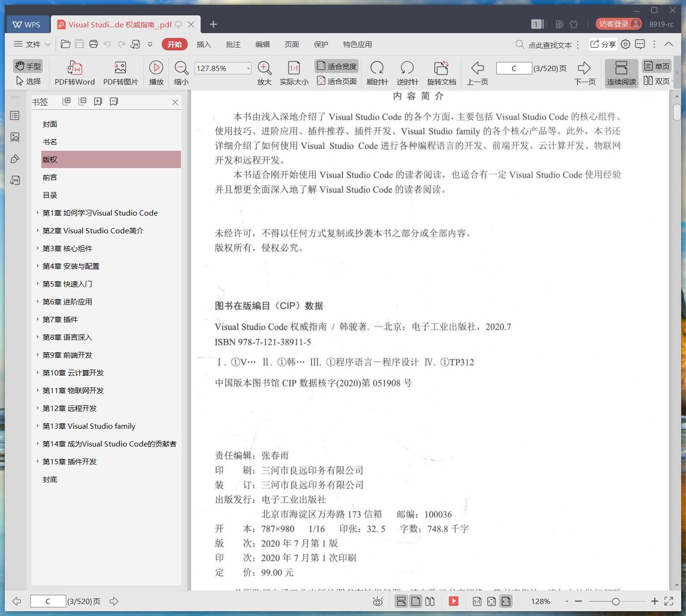Viewport: 686px width, 616px height.
Task: Activate the 手型 hand tool
Action: pos(28,66)
